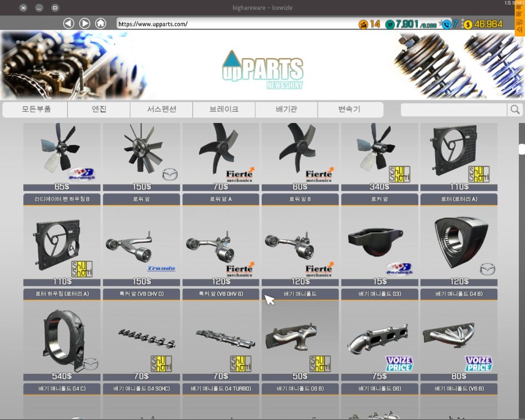Click the browser forward arrow button

[x=84, y=23]
